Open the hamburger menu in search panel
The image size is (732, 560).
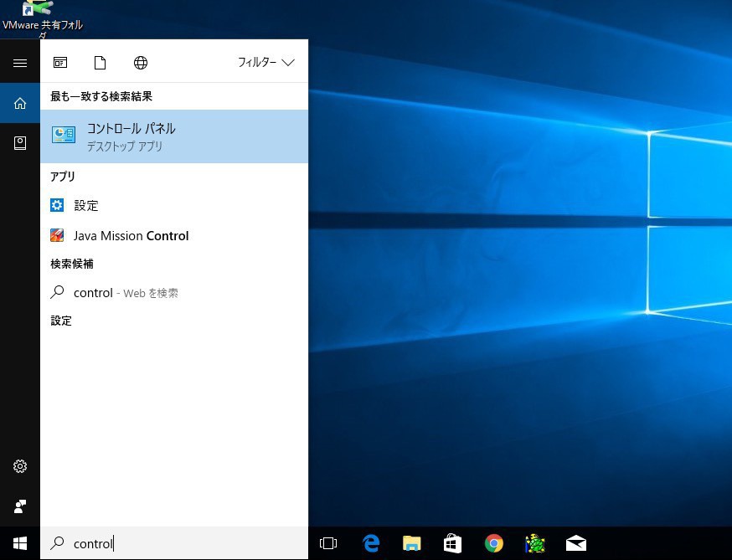(20, 63)
